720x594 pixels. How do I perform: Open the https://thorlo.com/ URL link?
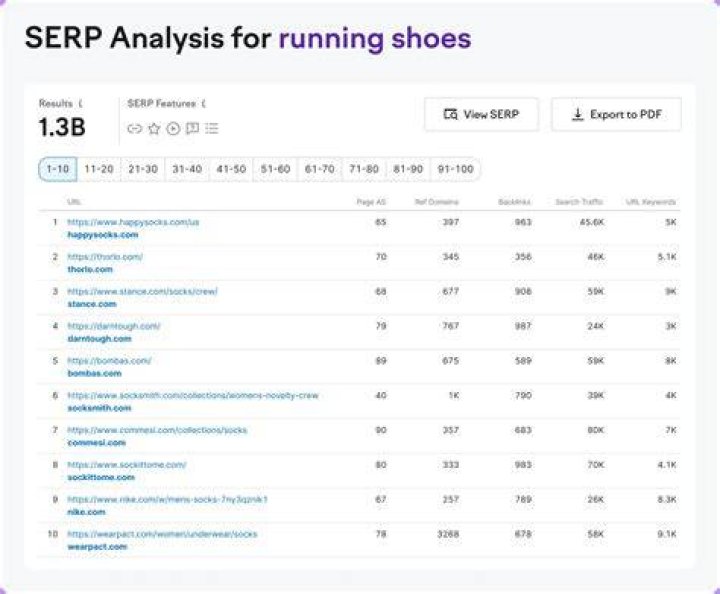point(105,257)
